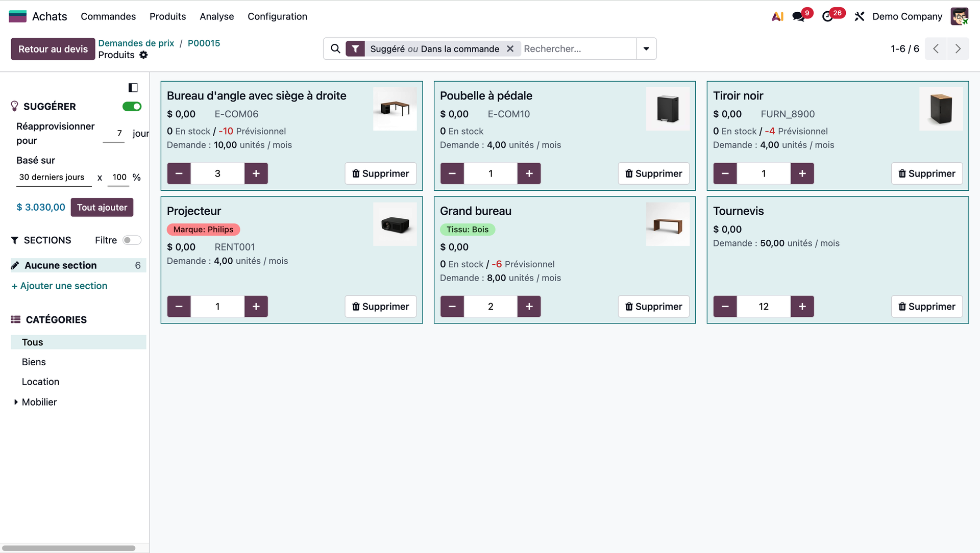Disable the Suggérer toggle
The width and height of the screenshot is (980, 553).
coord(132,106)
